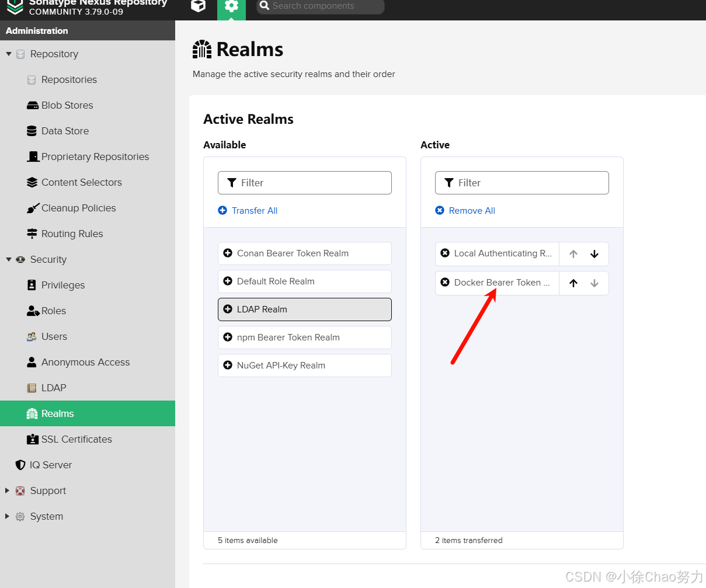This screenshot has width=706, height=588.
Task: Add Conan Bearer Token Realm to active
Action: pos(305,253)
